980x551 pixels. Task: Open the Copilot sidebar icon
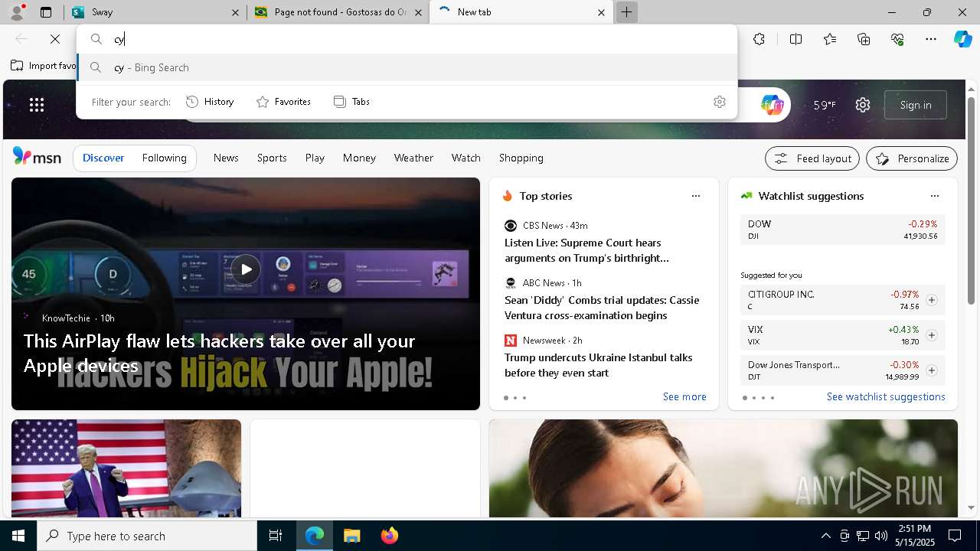(962, 39)
